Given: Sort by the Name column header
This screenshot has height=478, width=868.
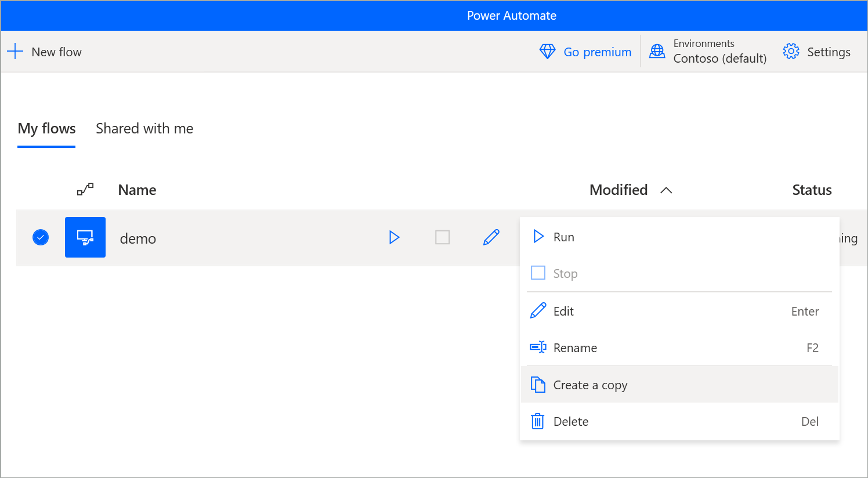Looking at the screenshot, I should point(137,190).
